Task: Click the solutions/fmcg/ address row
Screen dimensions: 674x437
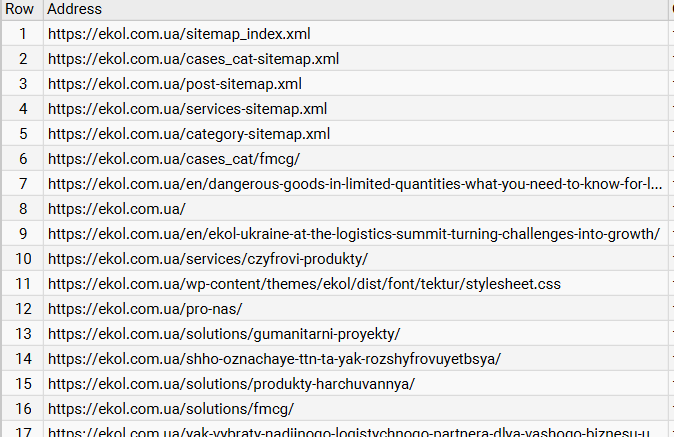Action: click(x=170, y=409)
